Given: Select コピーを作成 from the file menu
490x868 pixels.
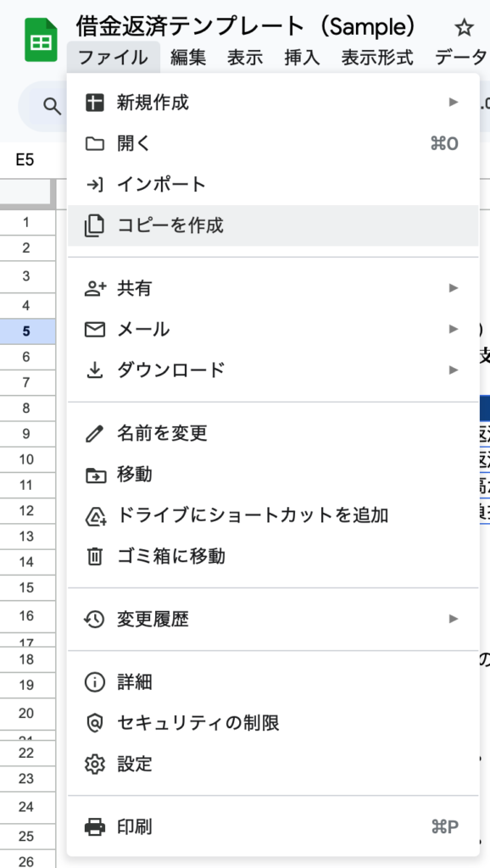Looking at the screenshot, I should [x=273, y=225].
